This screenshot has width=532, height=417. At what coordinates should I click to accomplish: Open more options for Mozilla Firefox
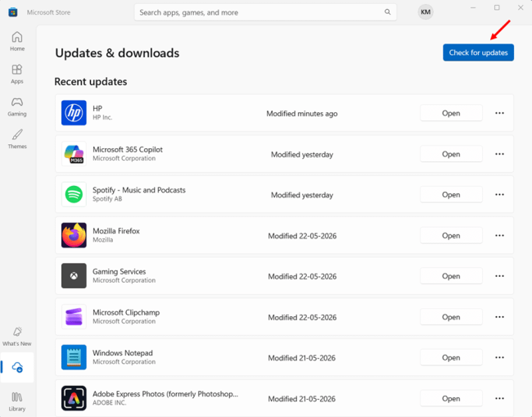(x=499, y=235)
